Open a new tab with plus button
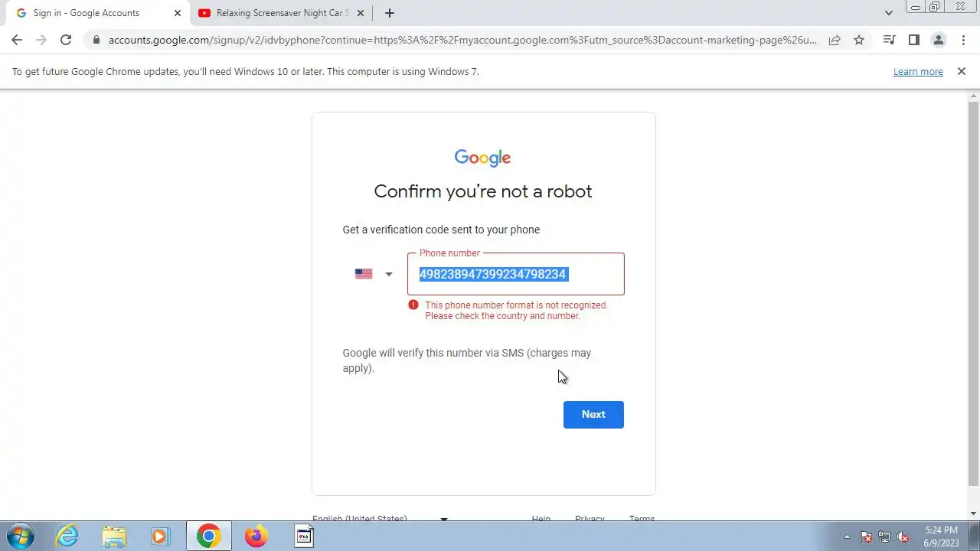The width and height of the screenshot is (980, 551). click(x=389, y=13)
